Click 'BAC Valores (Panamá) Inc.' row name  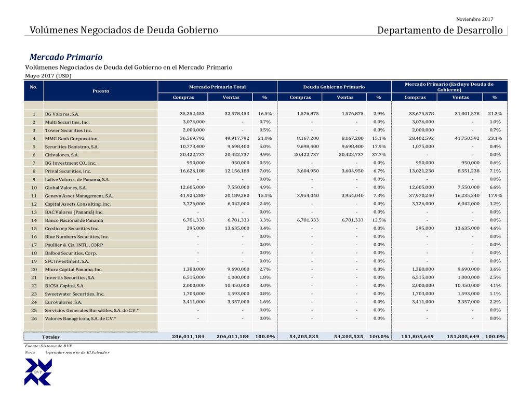click(74, 212)
